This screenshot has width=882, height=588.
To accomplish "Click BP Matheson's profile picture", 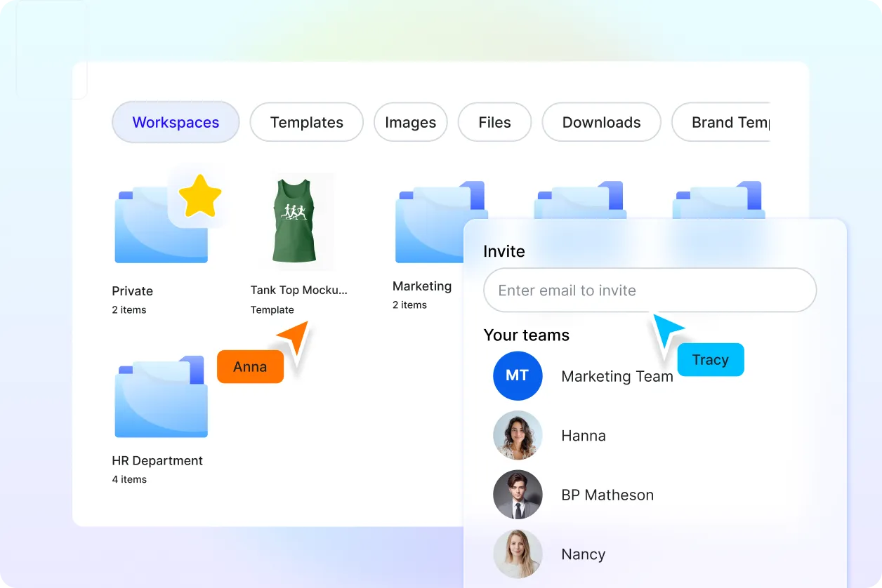I will click(518, 495).
